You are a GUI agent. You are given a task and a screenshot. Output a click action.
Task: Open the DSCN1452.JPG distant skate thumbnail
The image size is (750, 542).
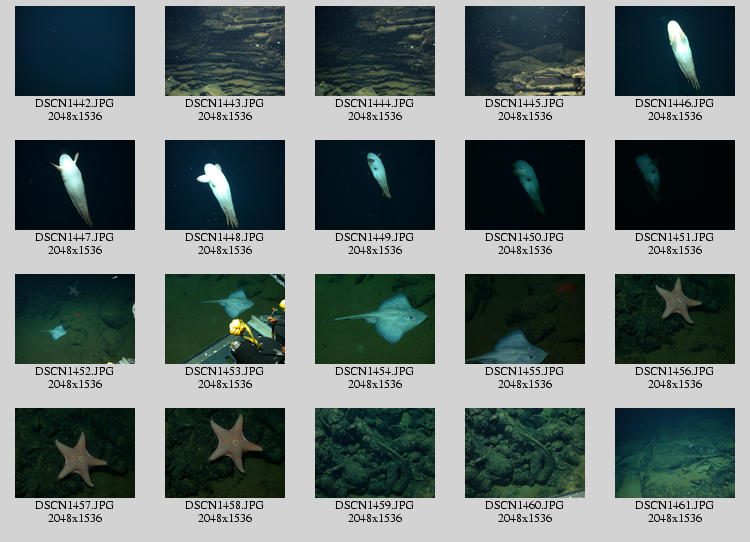coord(75,319)
